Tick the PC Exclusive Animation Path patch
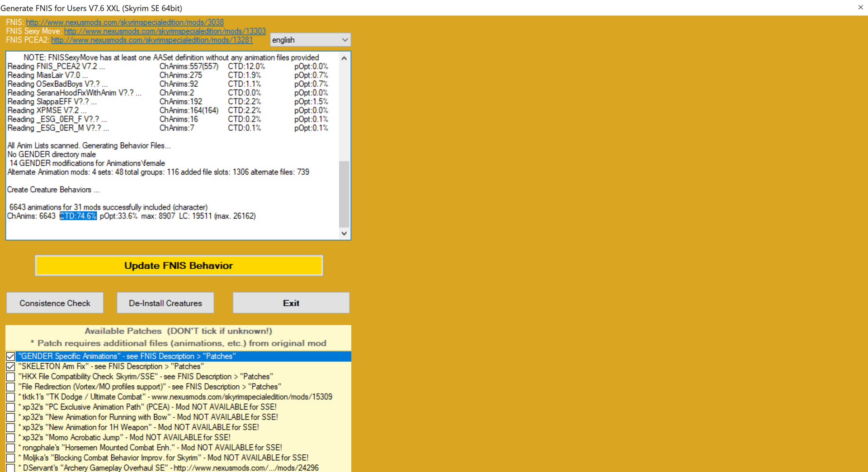The image size is (868, 472). pos(10,407)
